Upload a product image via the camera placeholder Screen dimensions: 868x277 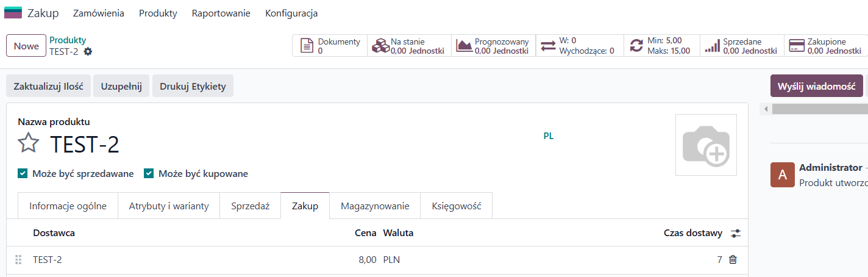[x=706, y=145]
